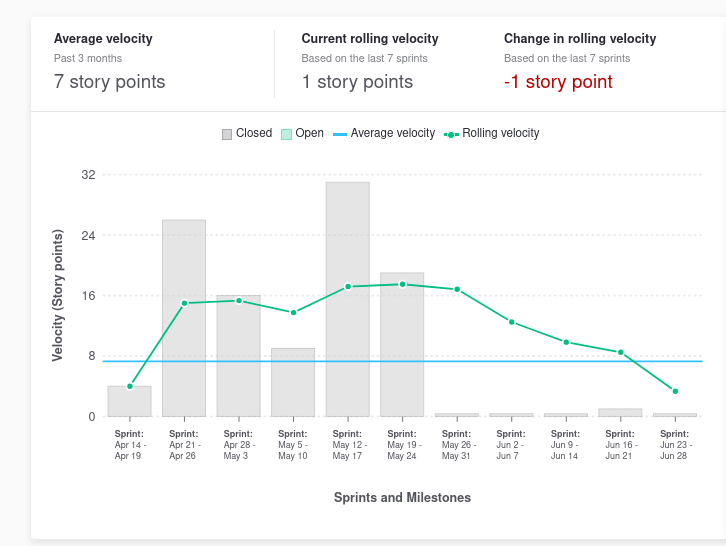Select the May 5 - May 10 sprint bar
726x546 pixels.
[x=293, y=385]
